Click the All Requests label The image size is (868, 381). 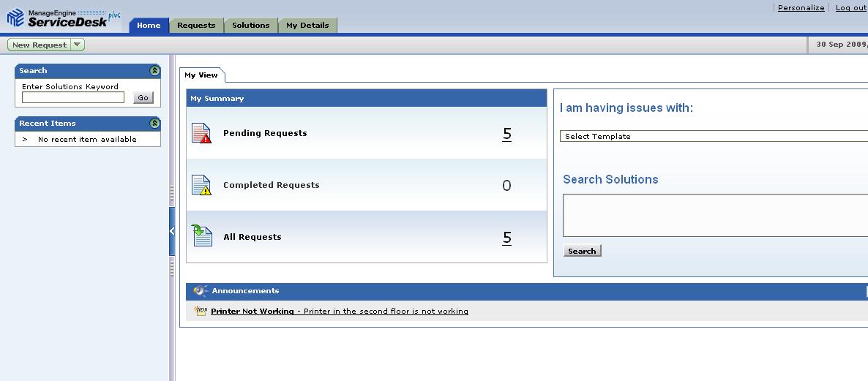252,237
